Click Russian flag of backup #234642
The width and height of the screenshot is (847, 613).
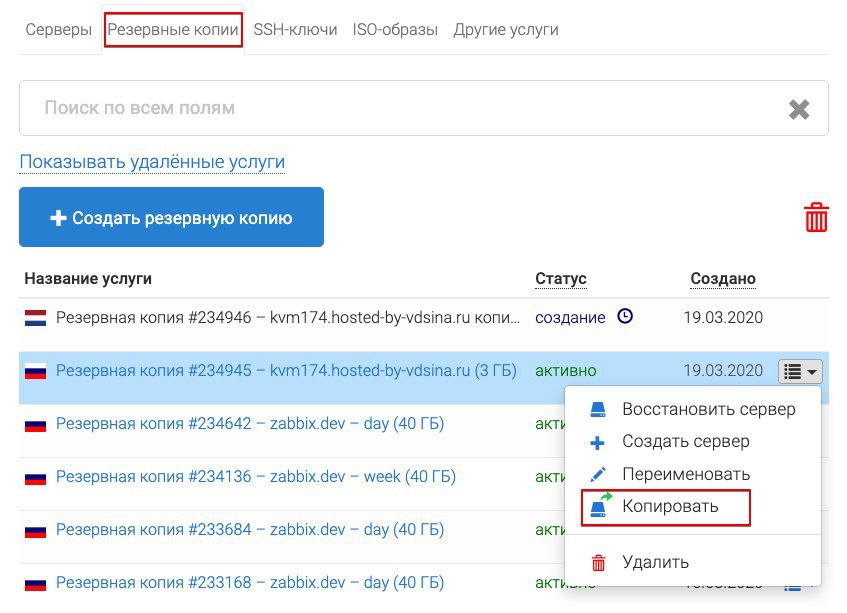pos(35,425)
